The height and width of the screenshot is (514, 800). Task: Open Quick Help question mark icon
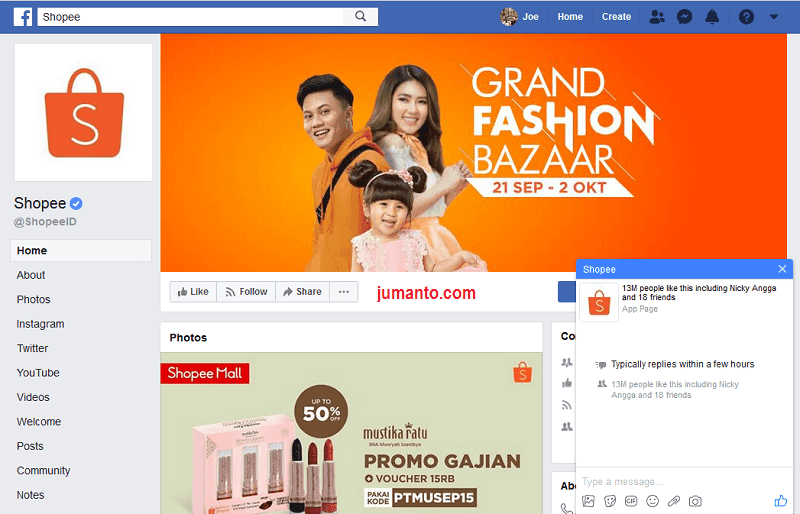pyautogui.click(x=746, y=17)
